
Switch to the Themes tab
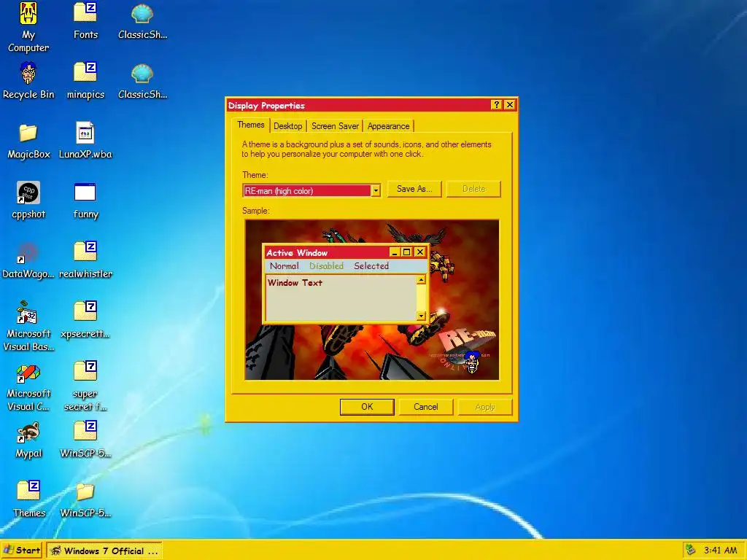pyautogui.click(x=251, y=125)
